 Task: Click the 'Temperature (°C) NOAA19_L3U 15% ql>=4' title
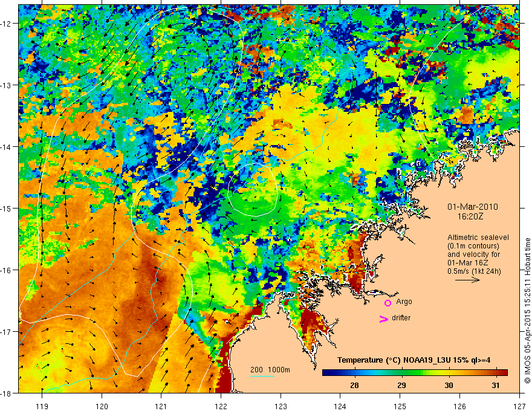pyautogui.click(x=414, y=360)
